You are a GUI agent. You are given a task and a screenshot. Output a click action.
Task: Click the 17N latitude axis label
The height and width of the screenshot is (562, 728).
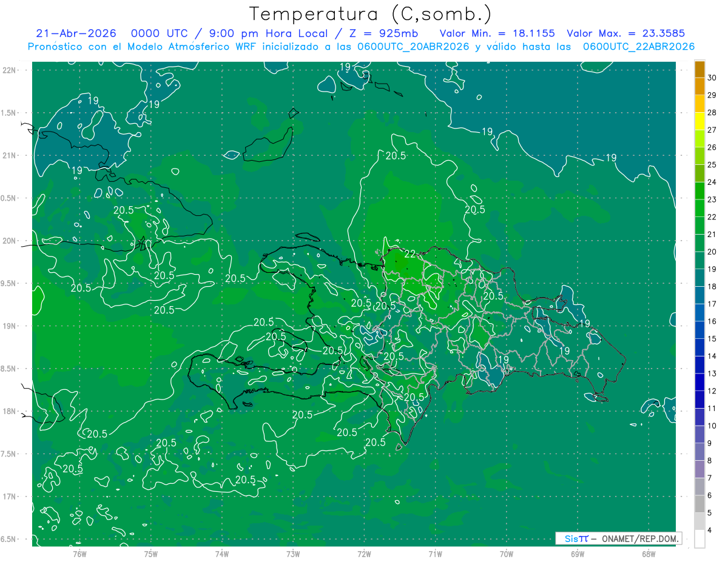tap(9, 497)
